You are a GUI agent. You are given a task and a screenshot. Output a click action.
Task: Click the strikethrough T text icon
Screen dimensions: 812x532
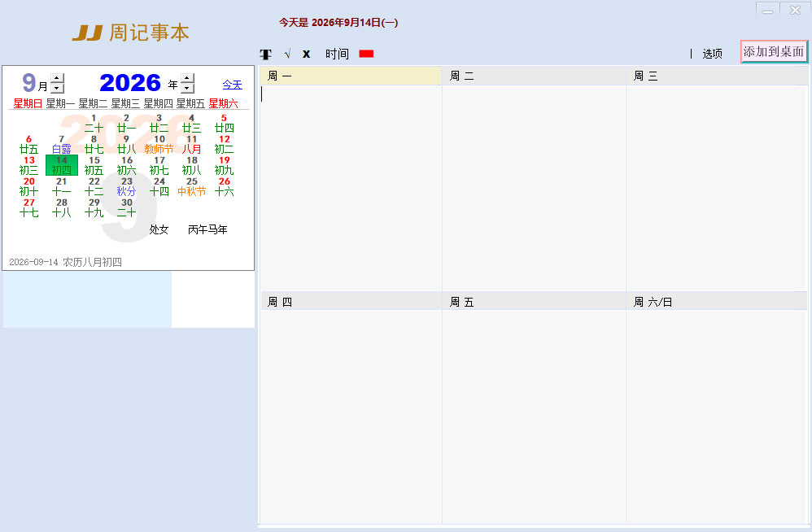coord(266,55)
